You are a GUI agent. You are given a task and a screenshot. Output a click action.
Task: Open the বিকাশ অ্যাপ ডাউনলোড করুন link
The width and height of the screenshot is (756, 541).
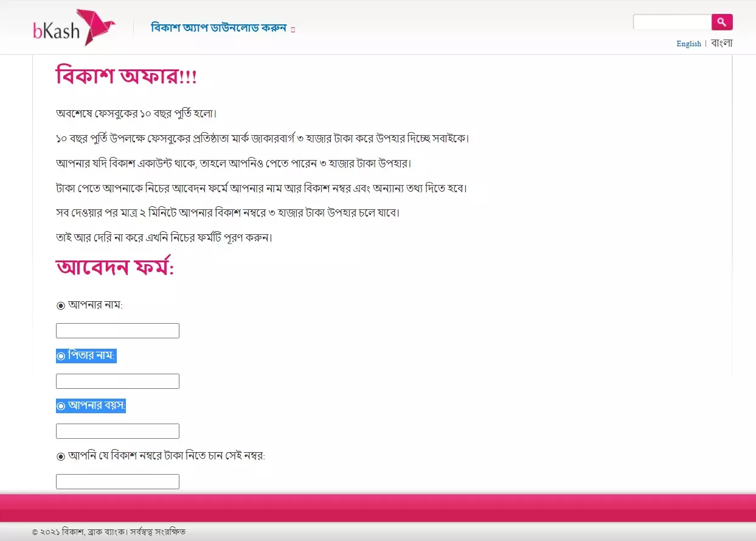pos(218,28)
